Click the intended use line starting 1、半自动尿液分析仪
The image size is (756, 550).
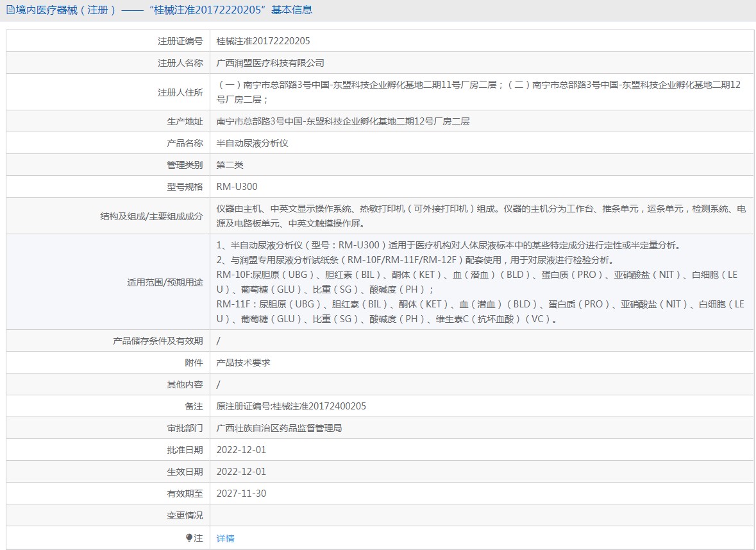tap(449, 246)
